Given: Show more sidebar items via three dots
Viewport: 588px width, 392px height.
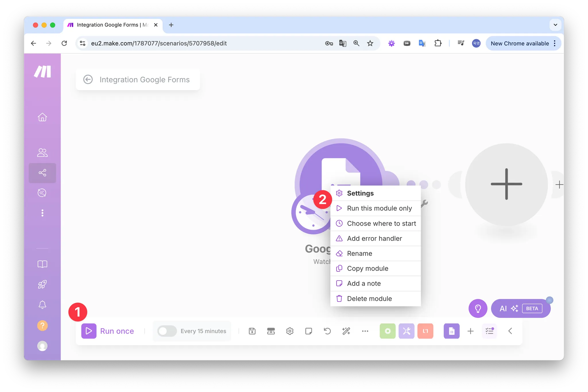Looking at the screenshot, I should [x=42, y=213].
